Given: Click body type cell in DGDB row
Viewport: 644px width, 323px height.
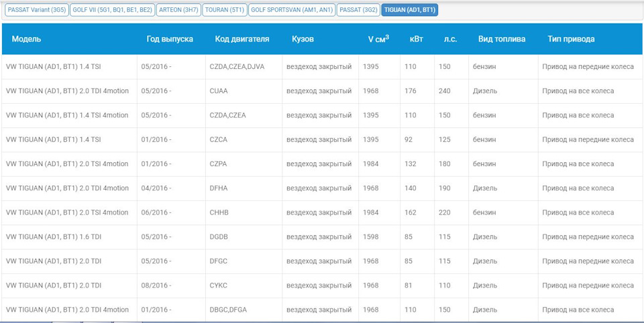Looking at the screenshot, I should click(x=319, y=237).
